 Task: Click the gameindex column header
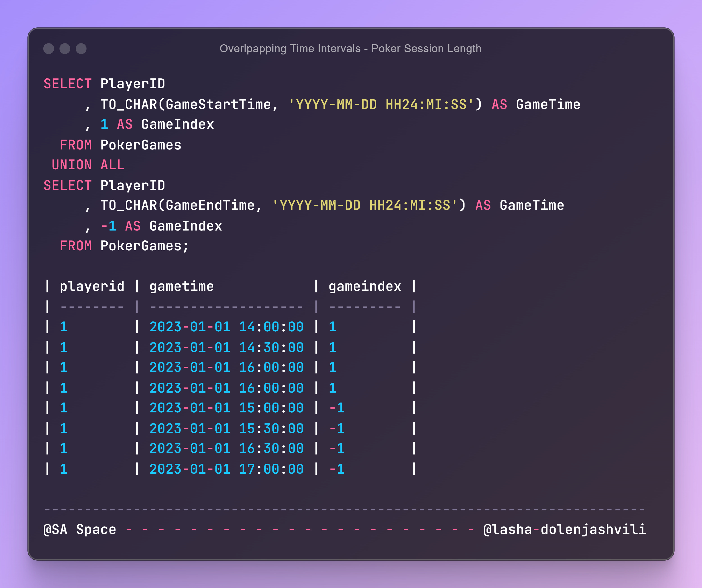tap(365, 286)
